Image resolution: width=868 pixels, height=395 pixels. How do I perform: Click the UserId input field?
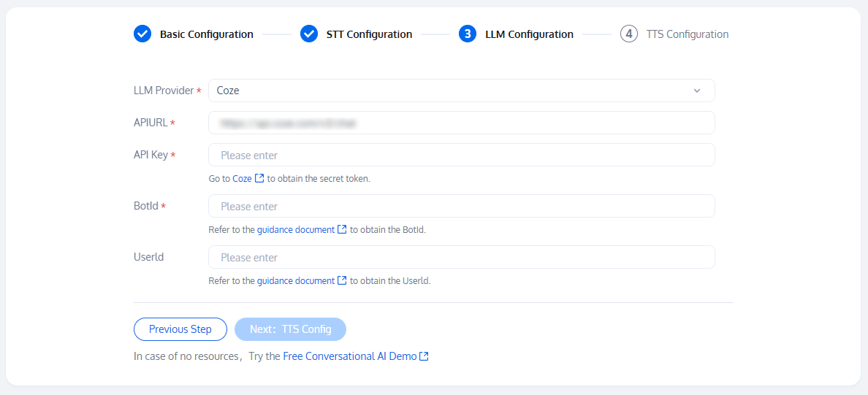coord(461,257)
